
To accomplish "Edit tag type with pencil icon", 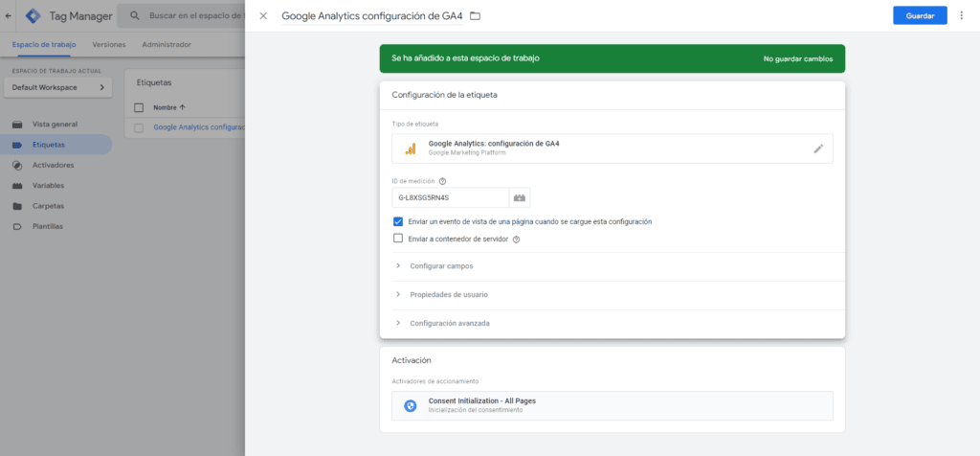I will click(818, 148).
